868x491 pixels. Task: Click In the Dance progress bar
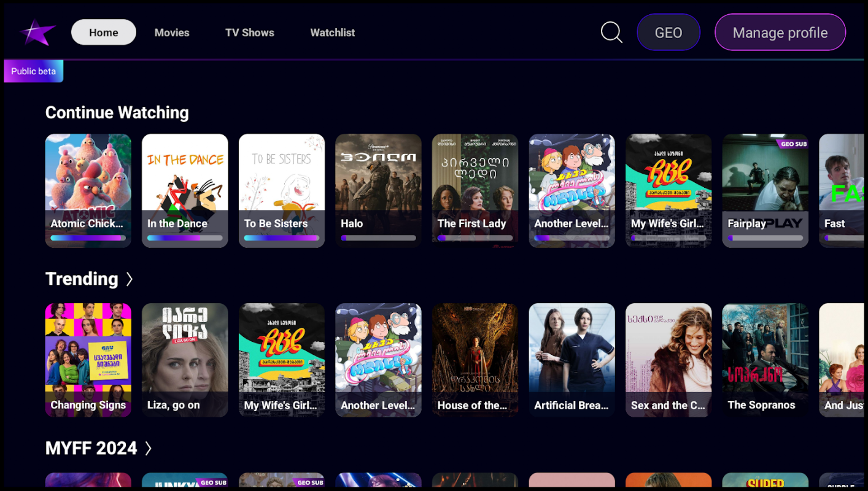[x=185, y=238]
